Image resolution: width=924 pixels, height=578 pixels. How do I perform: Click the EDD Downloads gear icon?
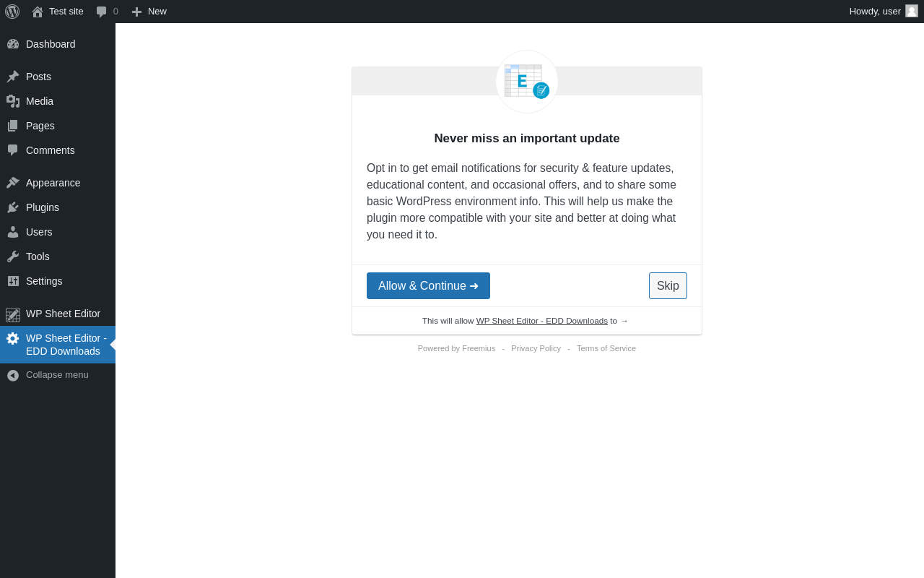[13, 338]
